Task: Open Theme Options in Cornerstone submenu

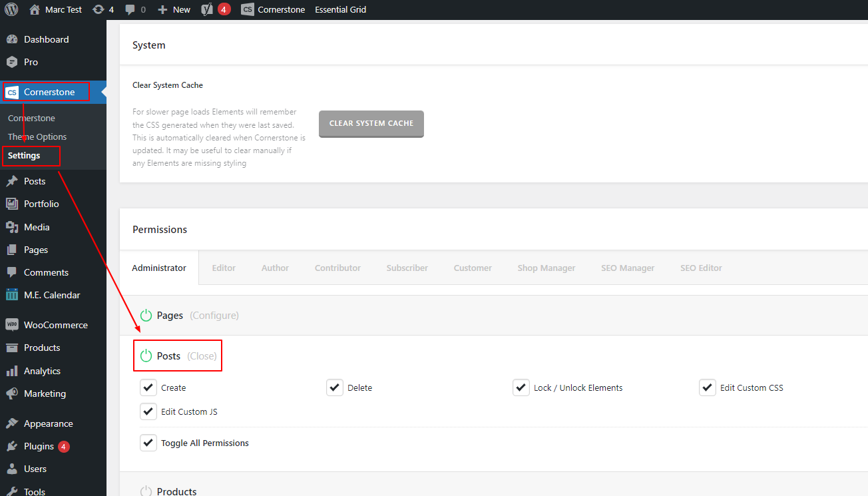Action: coord(37,136)
